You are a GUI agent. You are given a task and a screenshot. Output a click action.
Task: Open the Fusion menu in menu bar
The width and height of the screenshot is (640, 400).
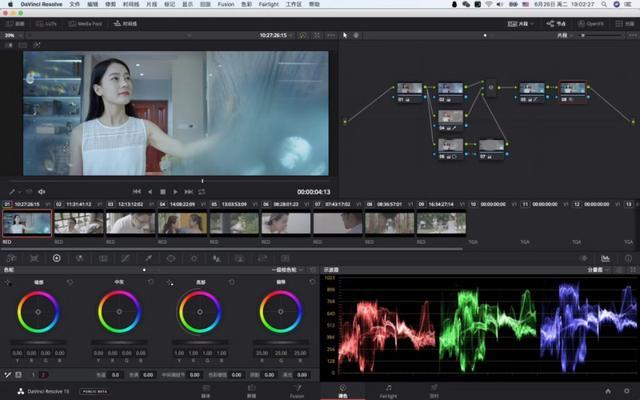(228, 5)
